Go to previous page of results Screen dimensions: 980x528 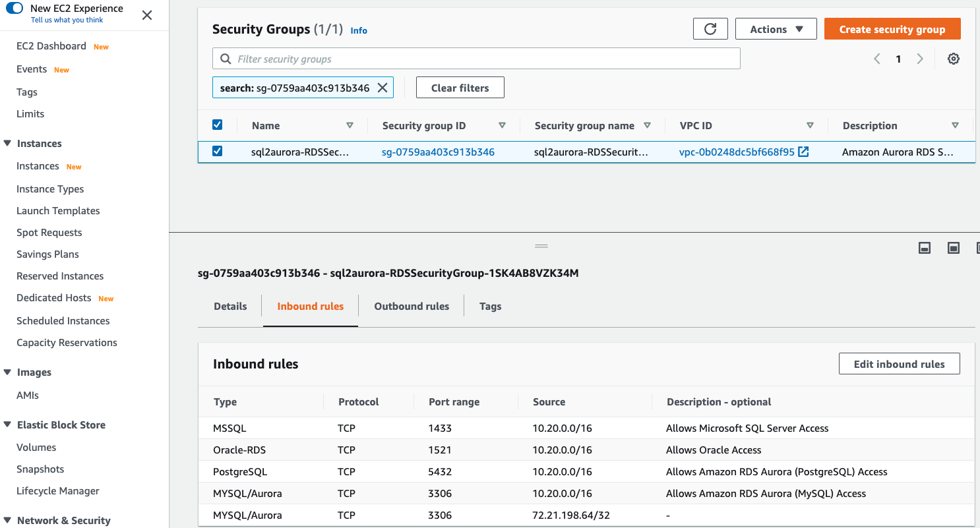click(877, 59)
